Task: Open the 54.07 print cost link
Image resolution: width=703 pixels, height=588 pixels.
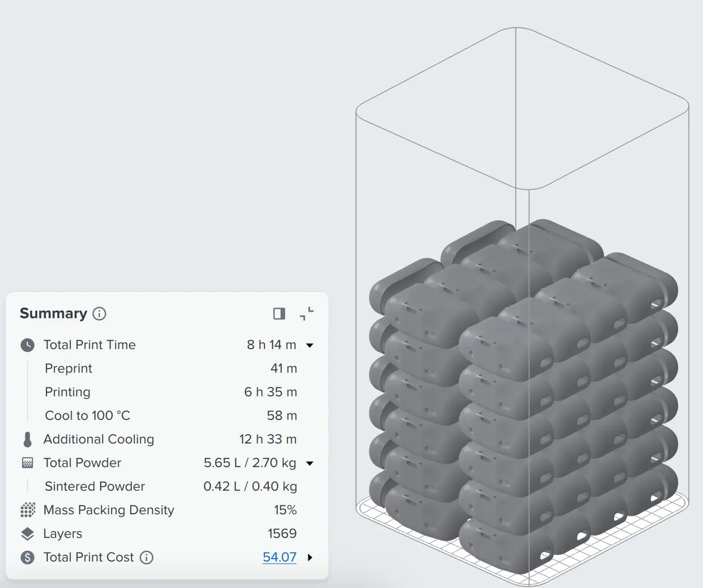Action: click(279, 557)
